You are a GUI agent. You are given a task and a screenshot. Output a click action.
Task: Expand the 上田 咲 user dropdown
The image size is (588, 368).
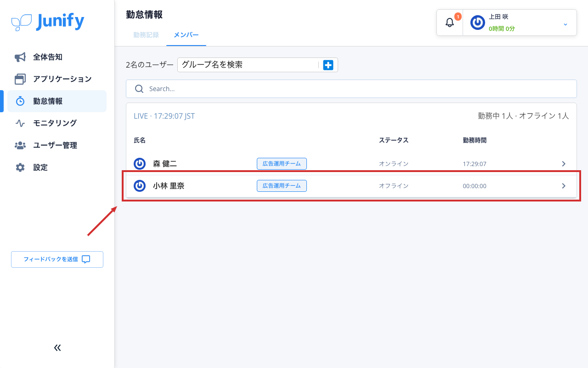click(565, 24)
